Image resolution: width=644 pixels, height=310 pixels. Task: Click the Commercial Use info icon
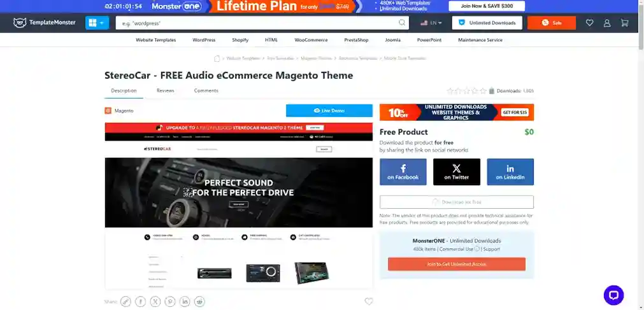pyautogui.click(x=477, y=249)
